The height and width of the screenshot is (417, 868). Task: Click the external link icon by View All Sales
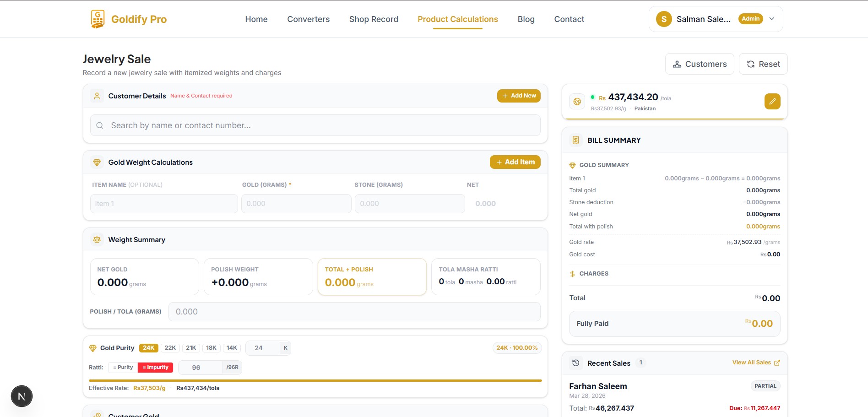tap(777, 363)
